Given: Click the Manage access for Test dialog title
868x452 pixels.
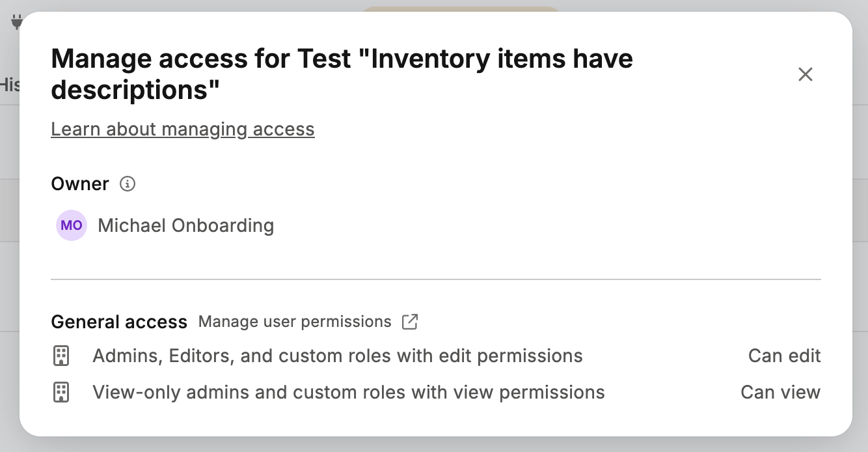Looking at the screenshot, I should pyautogui.click(x=342, y=74).
